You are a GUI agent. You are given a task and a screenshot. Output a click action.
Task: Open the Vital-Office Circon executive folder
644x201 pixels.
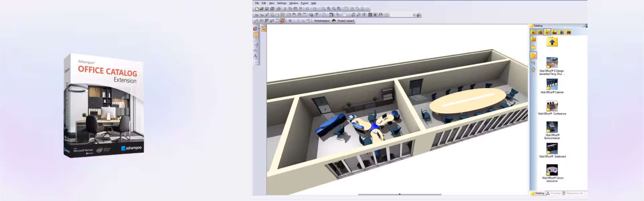click(x=552, y=173)
